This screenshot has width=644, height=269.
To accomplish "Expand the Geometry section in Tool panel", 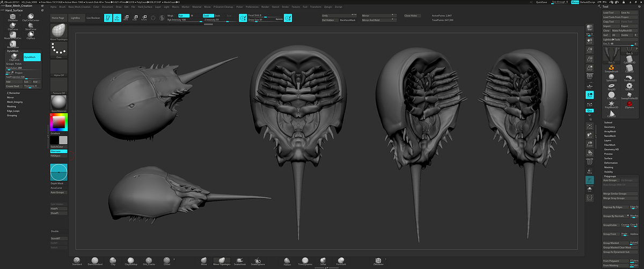I will click(x=610, y=127).
